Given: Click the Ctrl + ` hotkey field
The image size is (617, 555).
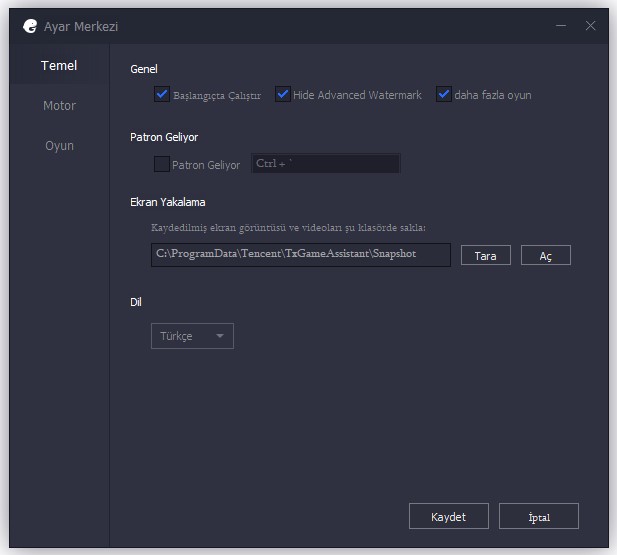Looking at the screenshot, I should [326, 164].
